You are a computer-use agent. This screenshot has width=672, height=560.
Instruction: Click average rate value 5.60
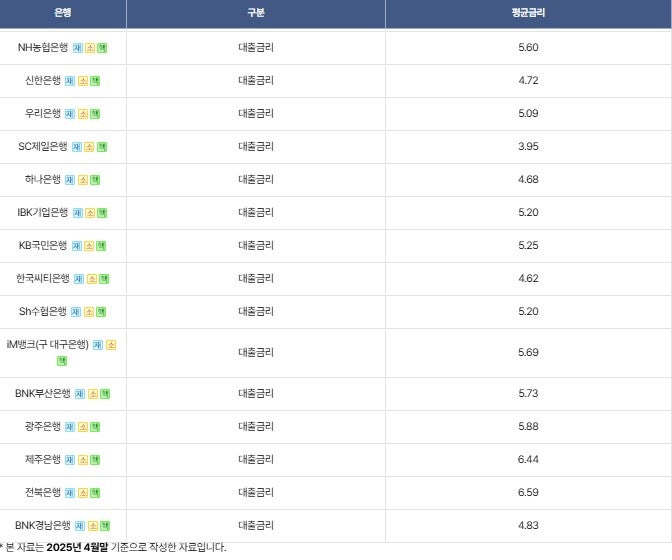(528, 48)
